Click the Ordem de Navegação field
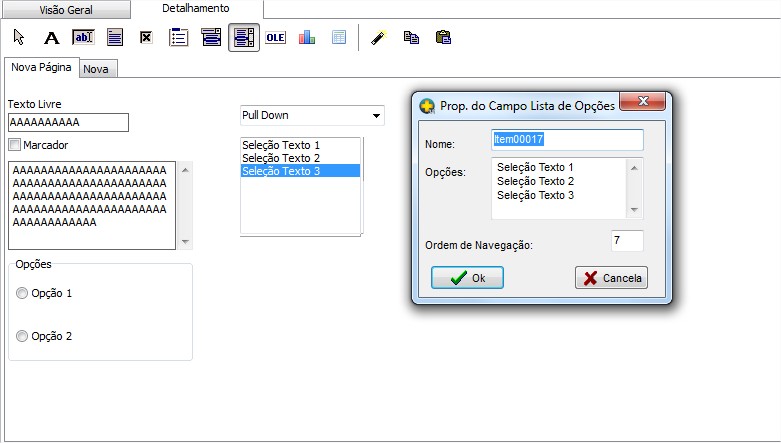 click(x=627, y=241)
